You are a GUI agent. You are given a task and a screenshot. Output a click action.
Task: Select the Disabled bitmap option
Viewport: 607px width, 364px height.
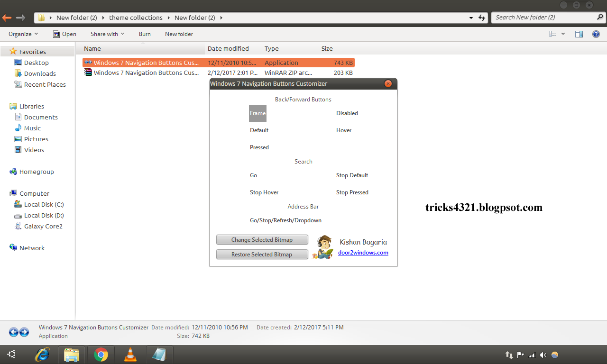tap(347, 113)
